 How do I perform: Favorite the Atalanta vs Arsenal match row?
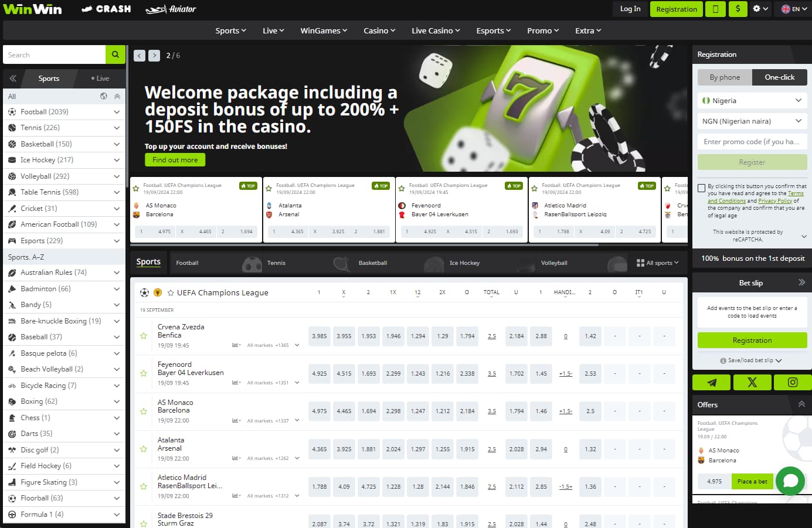coord(144,449)
